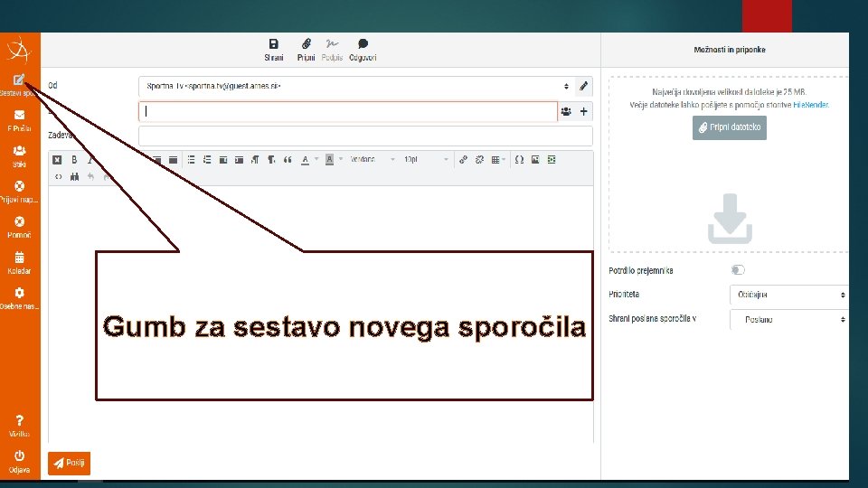Image resolution: width=868 pixels, height=488 pixels.
Task: Click undo arrow in editor toolbar
Action: 90,177
